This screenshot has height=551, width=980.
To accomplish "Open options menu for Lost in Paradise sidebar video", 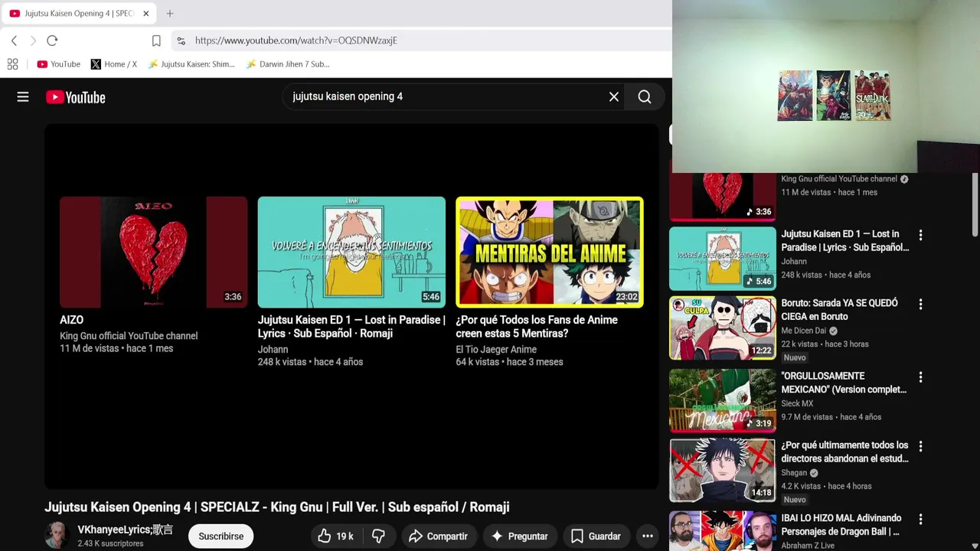I will coord(920,236).
